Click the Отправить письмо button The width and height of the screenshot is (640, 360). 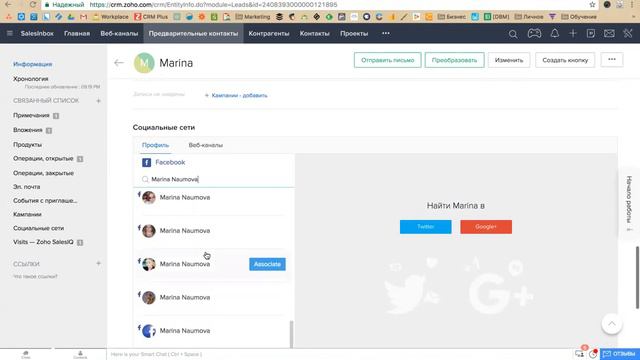click(387, 60)
